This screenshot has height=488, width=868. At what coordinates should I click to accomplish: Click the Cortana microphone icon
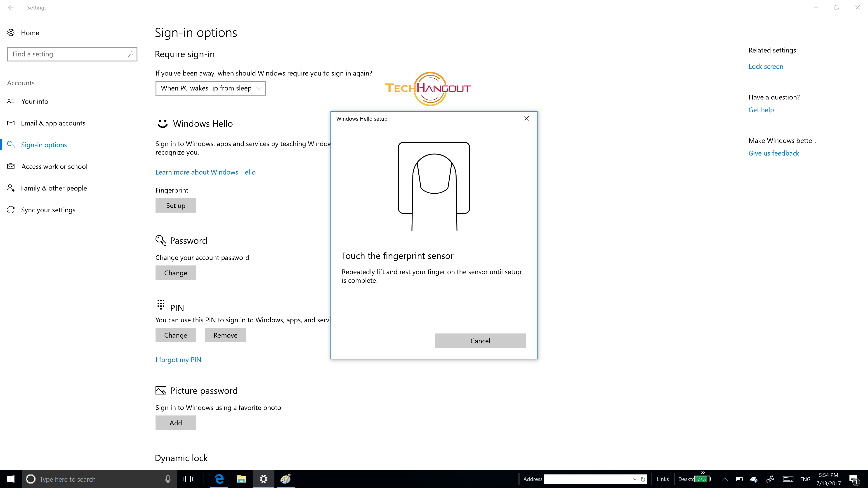tap(168, 479)
